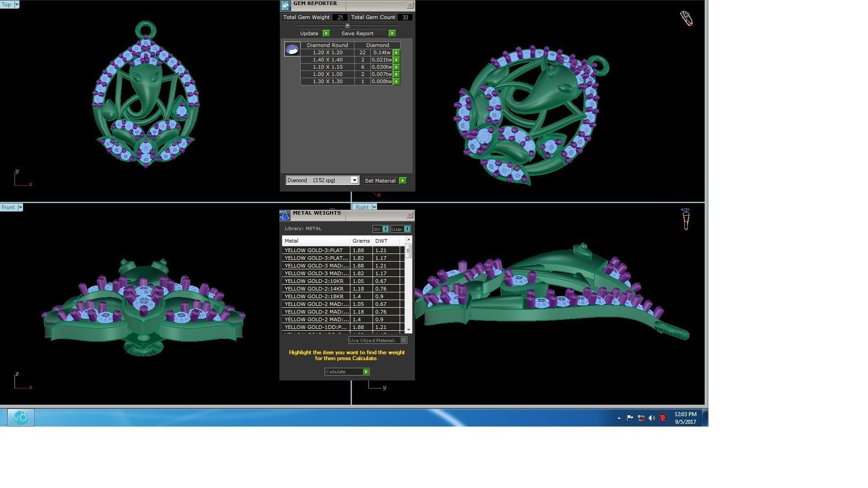868x488 pixels.
Task: Click the green arrow on the Calculate button
Action: click(x=366, y=372)
